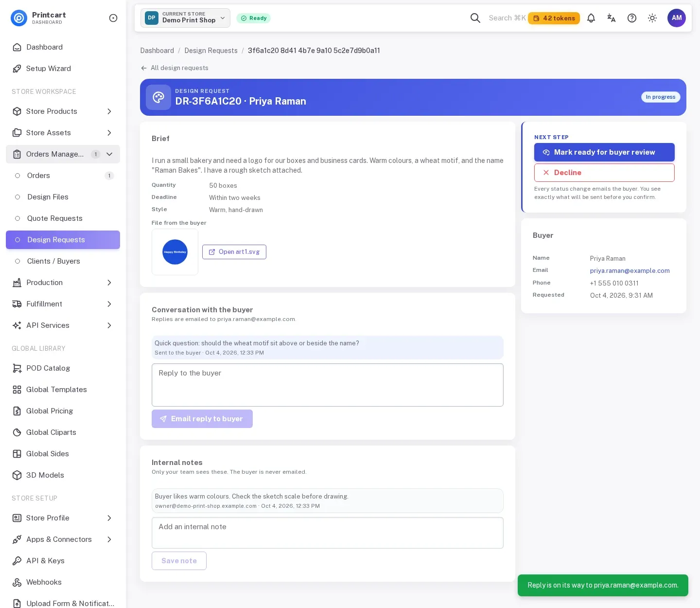This screenshot has width=700, height=608.
Task: Click the Printcart logo icon
Action: pos(19,18)
